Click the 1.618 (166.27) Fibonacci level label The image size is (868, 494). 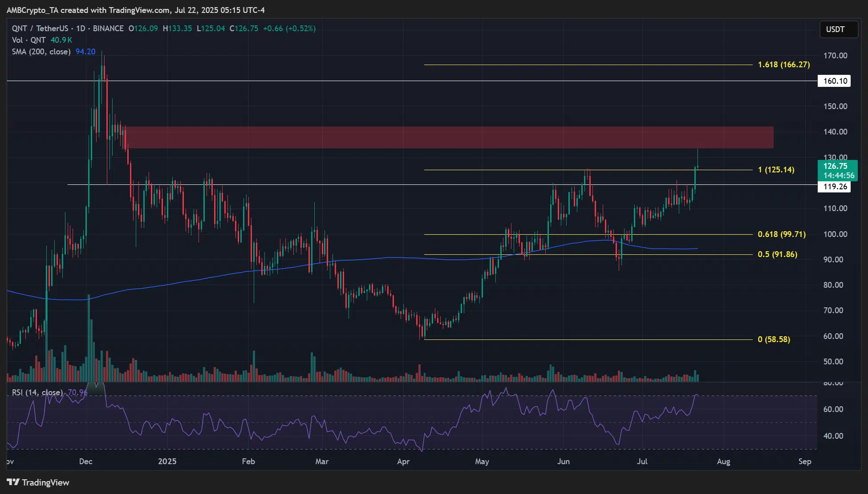click(x=784, y=65)
